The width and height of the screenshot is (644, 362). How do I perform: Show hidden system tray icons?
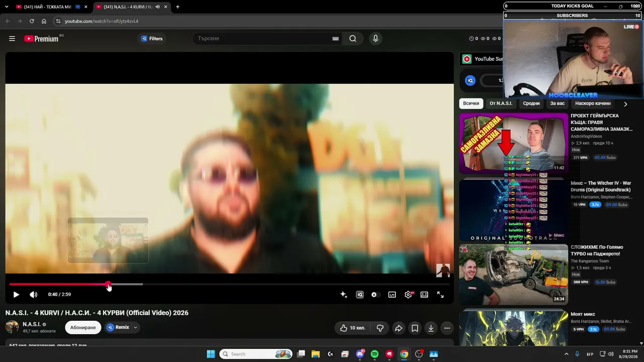coord(566,354)
